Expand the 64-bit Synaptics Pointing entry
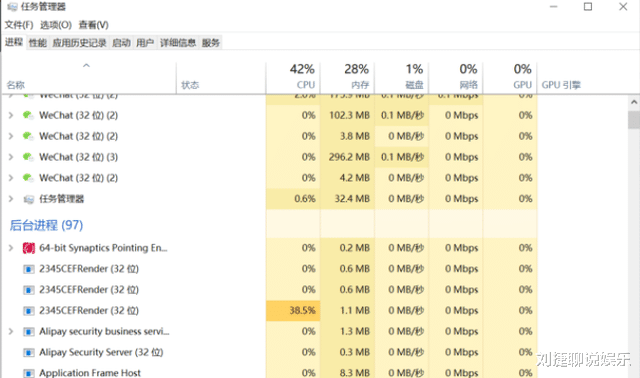Image resolution: width=640 pixels, height=378 pixels. [11, 248]
